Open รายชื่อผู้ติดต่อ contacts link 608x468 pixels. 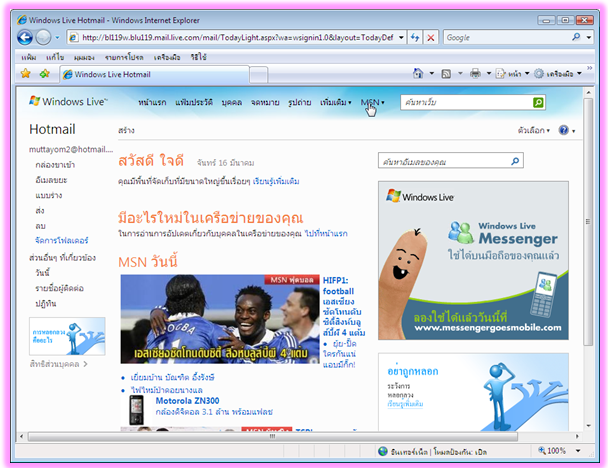[x=59, y=288]
